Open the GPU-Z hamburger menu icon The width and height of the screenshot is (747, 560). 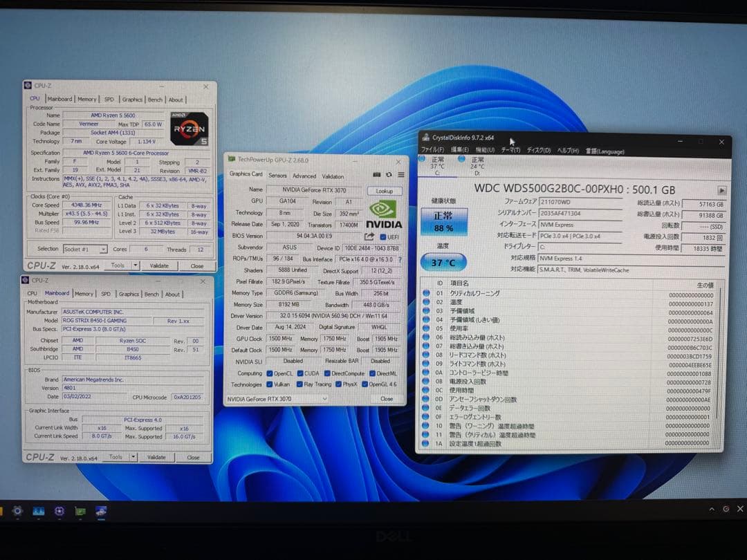point(401,175)
